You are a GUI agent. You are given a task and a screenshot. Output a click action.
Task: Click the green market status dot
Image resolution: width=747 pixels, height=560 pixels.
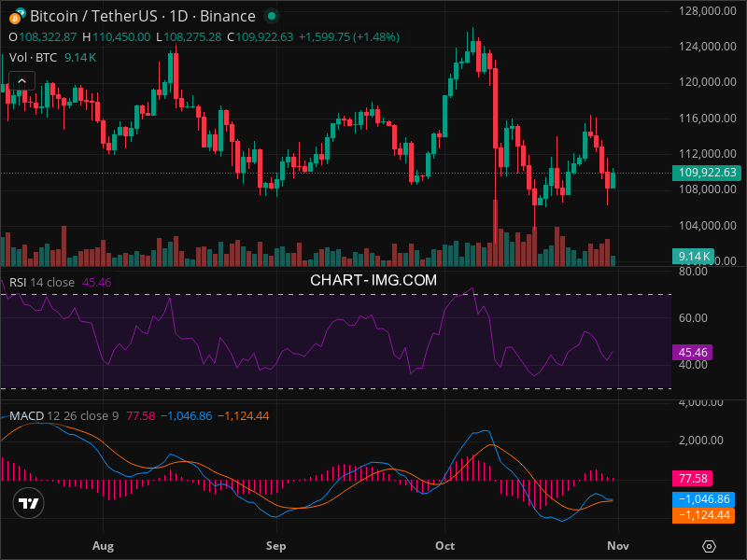(271, 16)
